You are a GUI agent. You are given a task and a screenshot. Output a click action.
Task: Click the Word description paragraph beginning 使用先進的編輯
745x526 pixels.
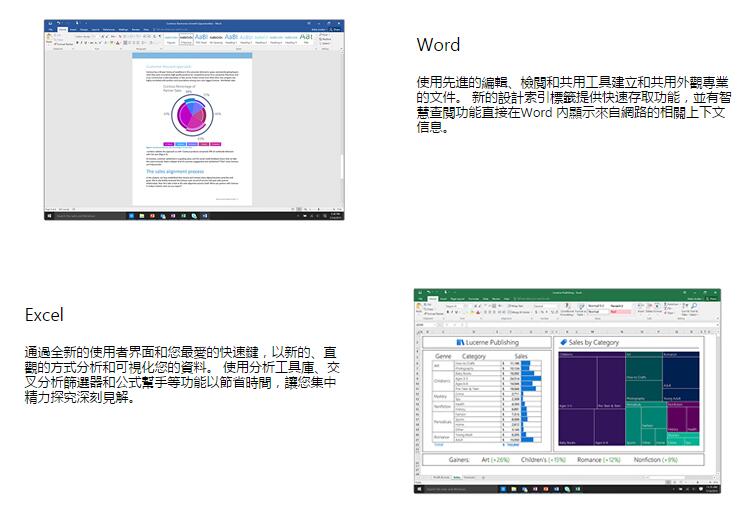point(573,105)
